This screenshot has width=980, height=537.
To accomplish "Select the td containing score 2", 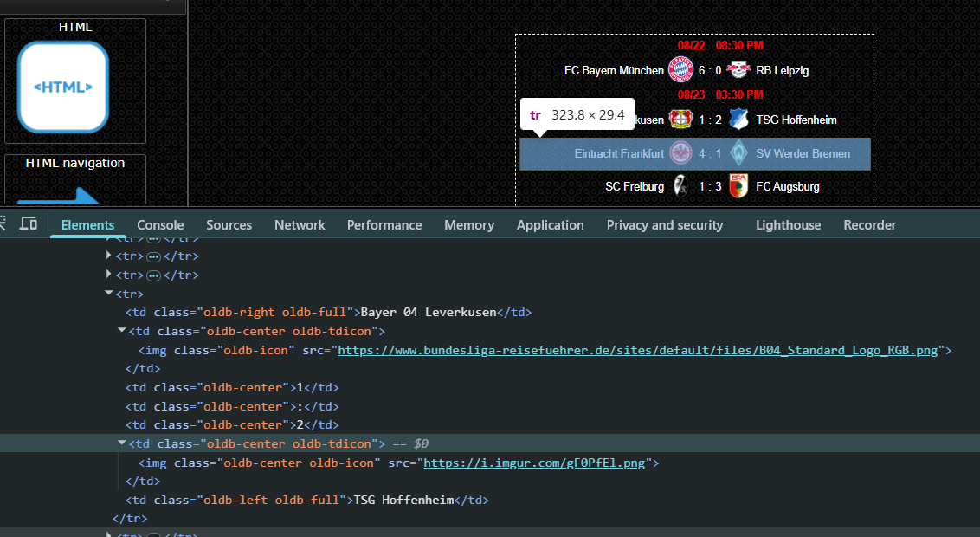I will (x=232, y=424).
